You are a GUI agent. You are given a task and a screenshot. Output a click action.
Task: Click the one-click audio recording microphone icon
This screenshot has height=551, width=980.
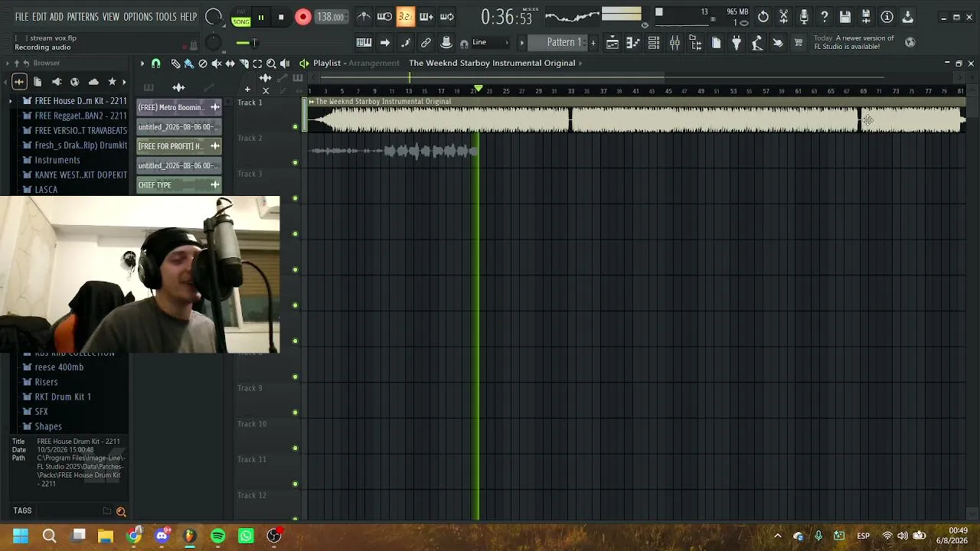804,16
